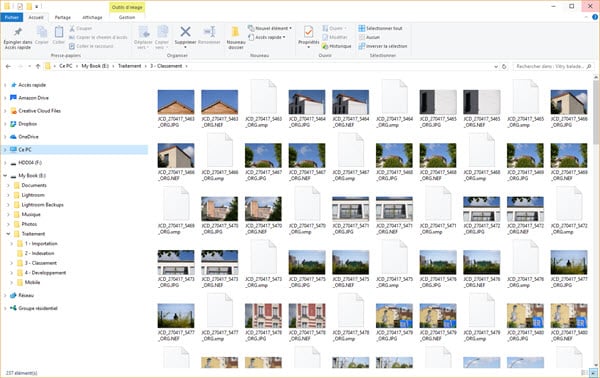Open the dropdown arrow below Propriétés

(308, 47)
